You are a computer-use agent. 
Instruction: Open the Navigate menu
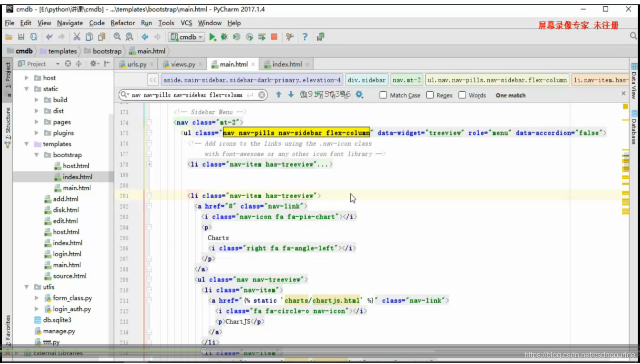coord(70,23)
